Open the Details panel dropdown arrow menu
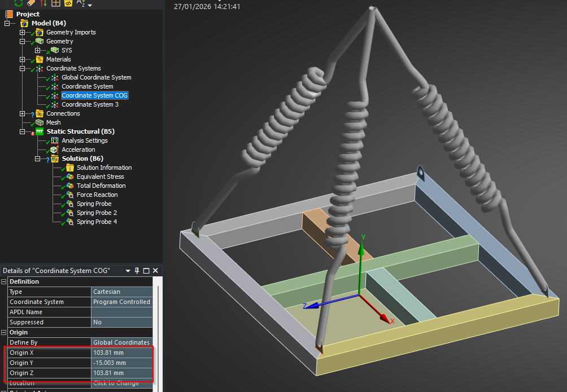The image size is (567, 392). (128, 271)
